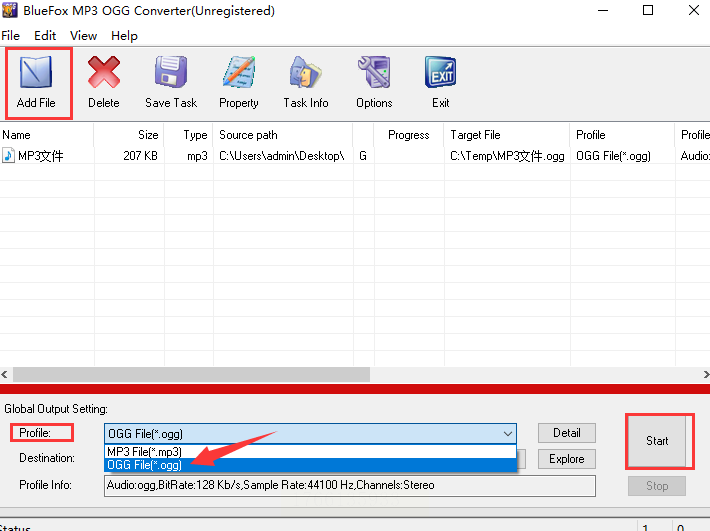Screen dimensions: 710x531
Task: Click the Profile Info text field
Action: (x=350, y=485)
